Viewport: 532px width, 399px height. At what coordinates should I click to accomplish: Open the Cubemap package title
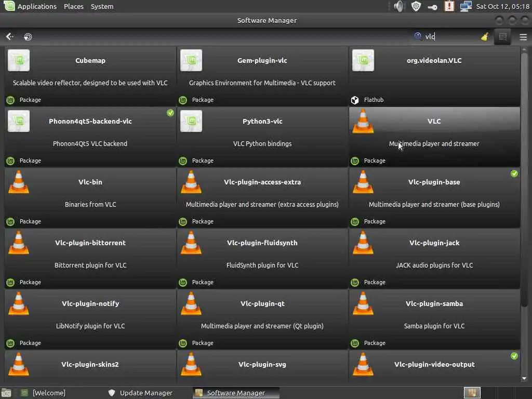pos(90,60)
